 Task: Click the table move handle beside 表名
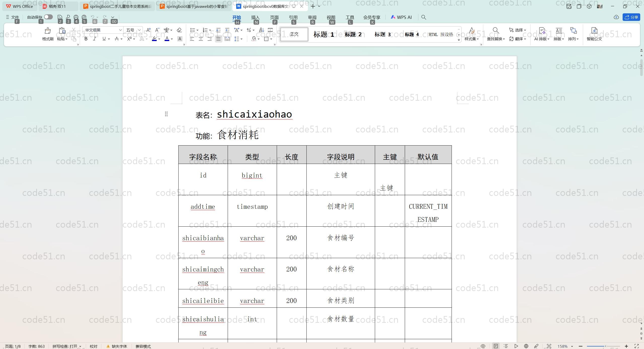166,114
